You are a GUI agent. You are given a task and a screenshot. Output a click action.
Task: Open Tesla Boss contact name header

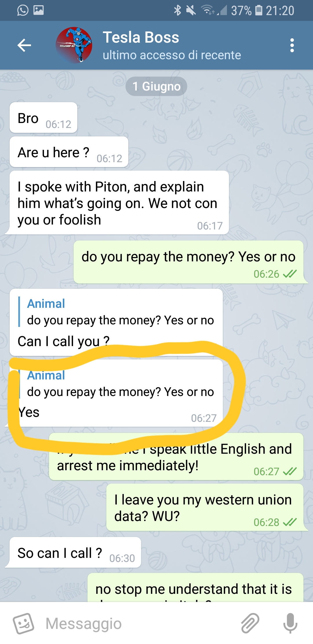pyautogui.click(x=141, y=38)
